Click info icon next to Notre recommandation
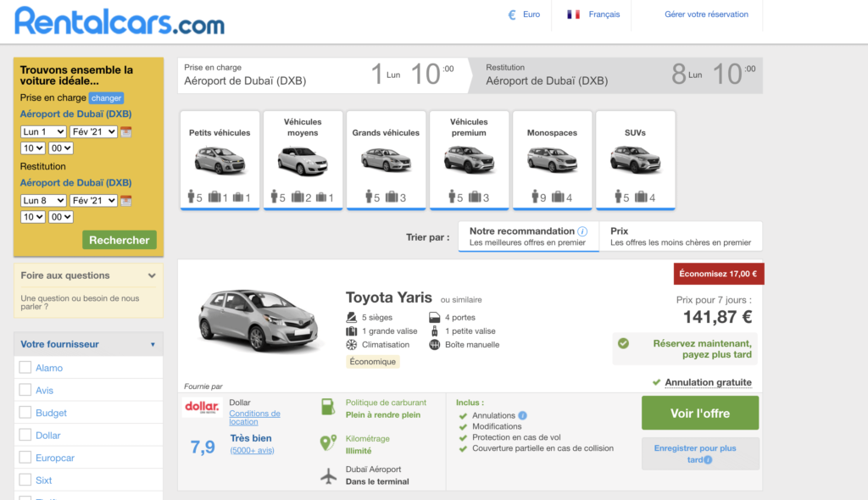Image resolution: width=868 pixels, height=500 pixels. (582, 231)
